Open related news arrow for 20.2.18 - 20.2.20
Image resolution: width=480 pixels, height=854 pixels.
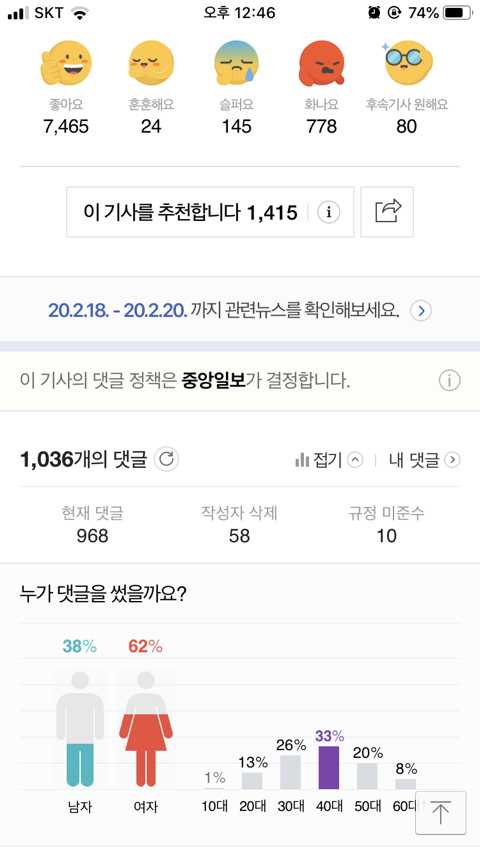tap(421, 311)
